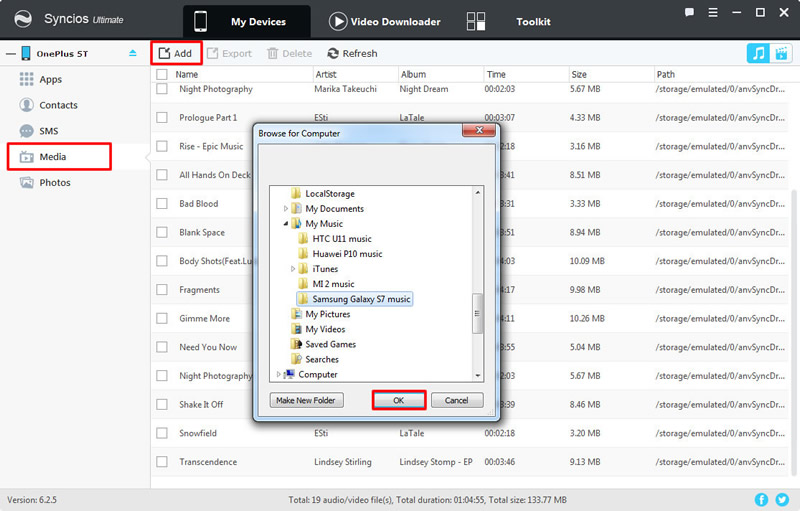Check the Blank Space row
Viewport: 800px width, 511px height.
tap(162, 233)
